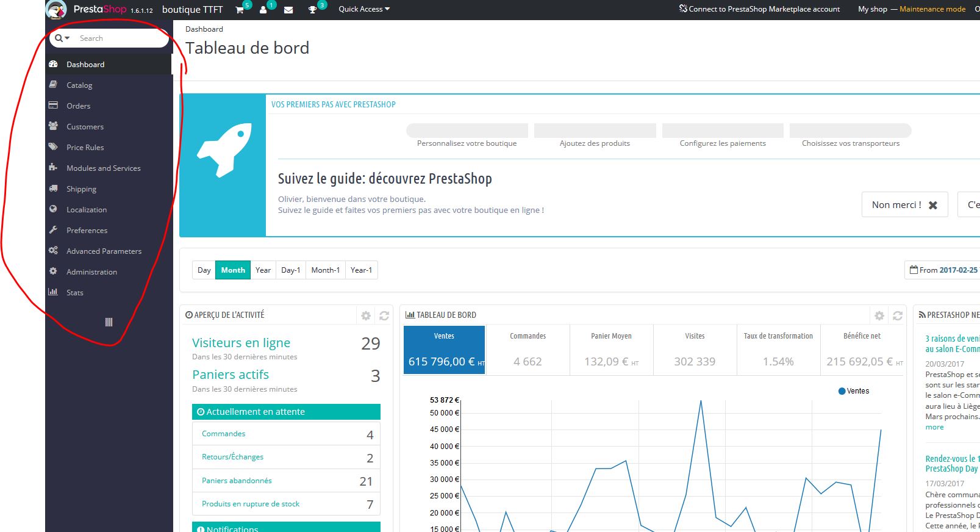Viewport: 980px width, 532px height.
Task: Select the Visites chart tab
Action: pyautogui.click(x=695, y=350)
